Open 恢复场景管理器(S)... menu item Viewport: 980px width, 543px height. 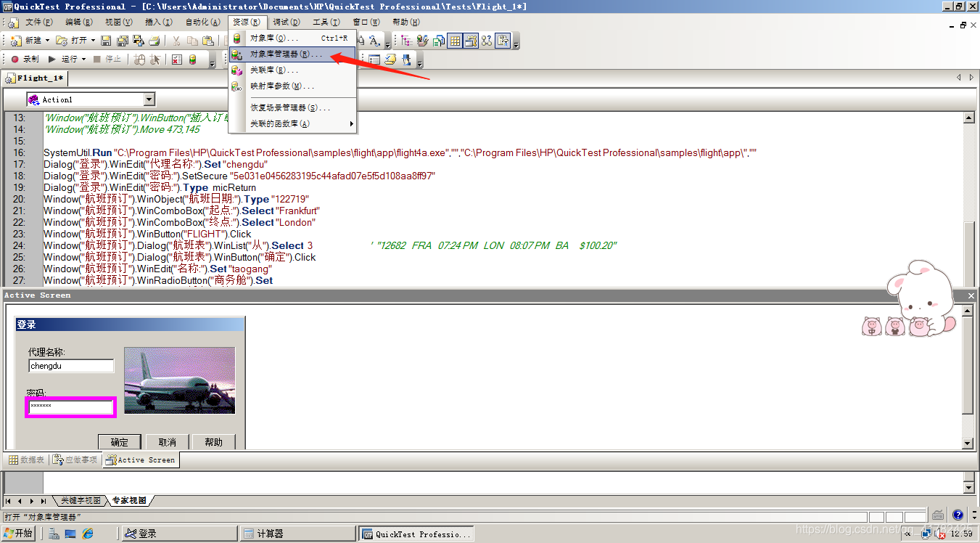(292, 107)
